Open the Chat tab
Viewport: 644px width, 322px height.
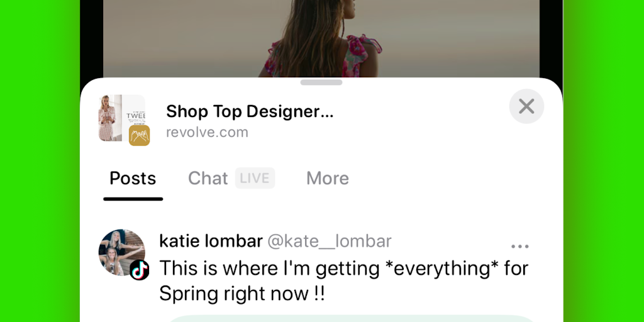click(208, 179)
